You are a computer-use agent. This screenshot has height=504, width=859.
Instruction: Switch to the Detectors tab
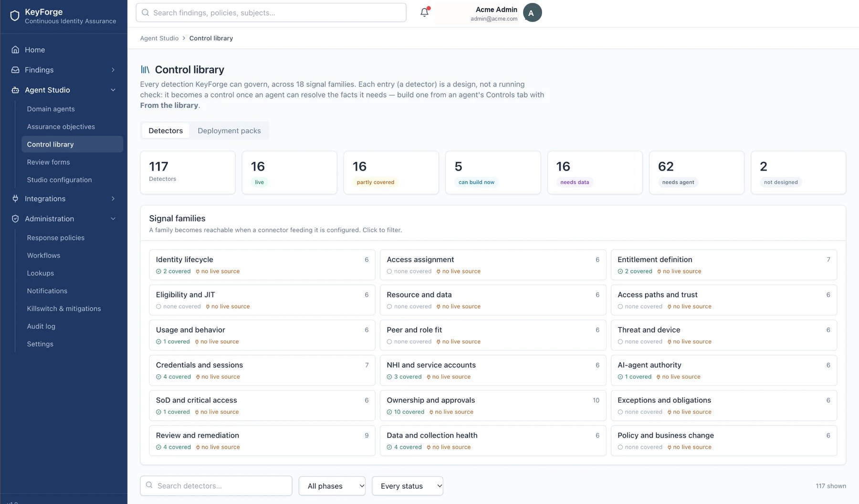point(166,131)
